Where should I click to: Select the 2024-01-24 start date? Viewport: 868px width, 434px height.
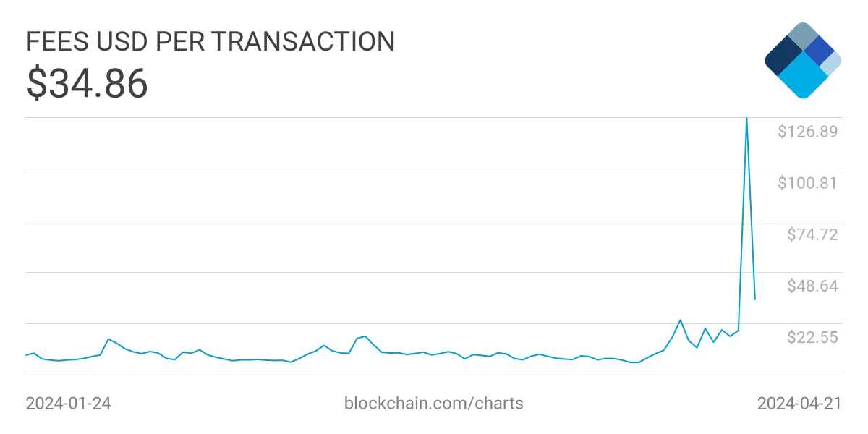(x=69, y=404)
